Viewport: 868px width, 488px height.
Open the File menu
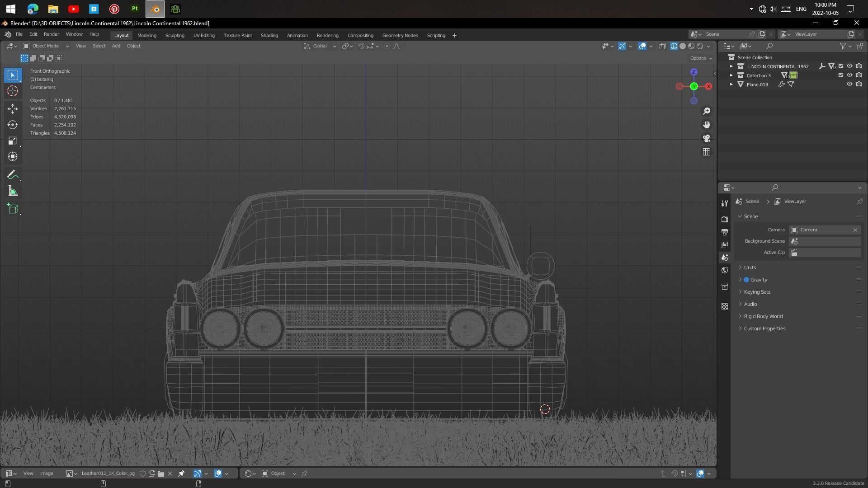pos(19,34)
